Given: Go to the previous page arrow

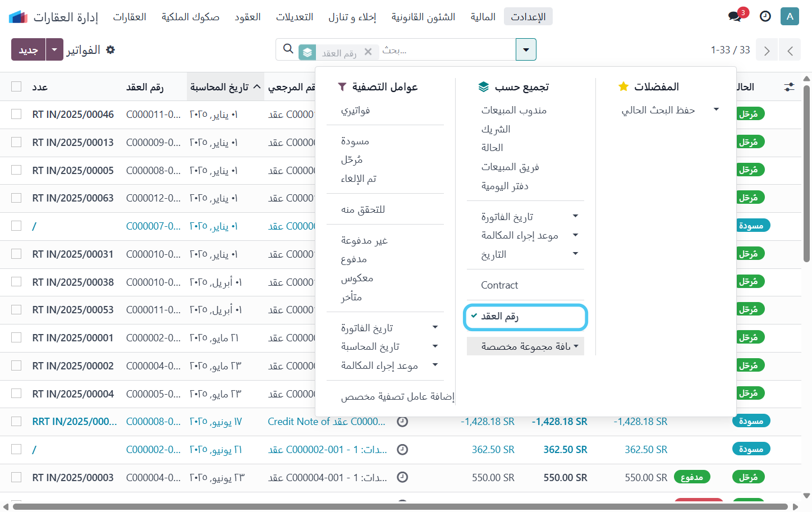Looking at the screenshot, I should pyautogui.click(x=790, y=51).
